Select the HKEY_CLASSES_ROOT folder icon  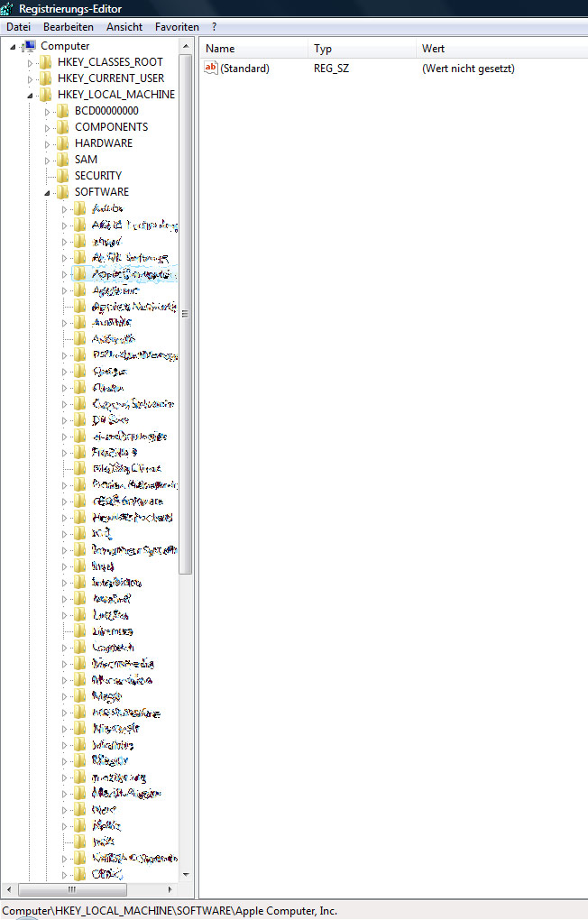(x=46, y=62)
